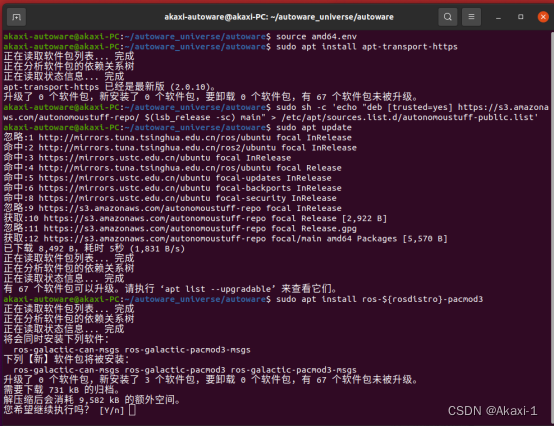Open the hamburger menu icon
Image resolution: width=554 pixels, height=426 pixels.
[471, 17]
